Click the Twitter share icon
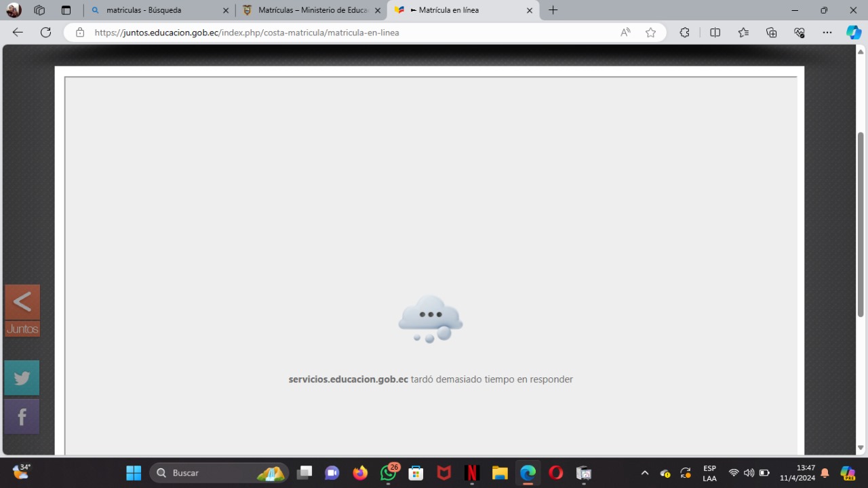Viewport: 868px width, 488px height. point(22,378)
